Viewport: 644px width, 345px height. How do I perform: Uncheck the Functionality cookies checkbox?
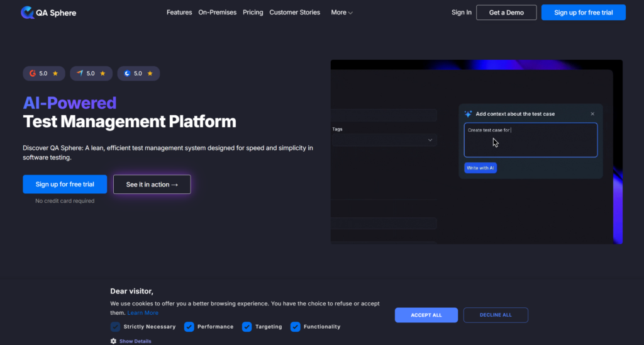296,327
